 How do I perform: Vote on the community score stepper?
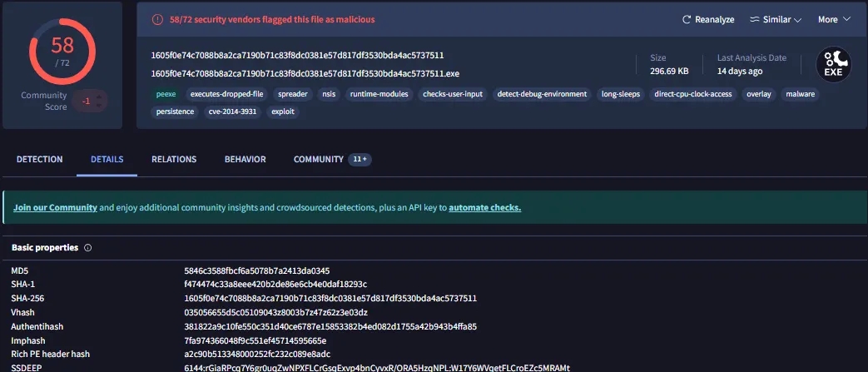99,102
